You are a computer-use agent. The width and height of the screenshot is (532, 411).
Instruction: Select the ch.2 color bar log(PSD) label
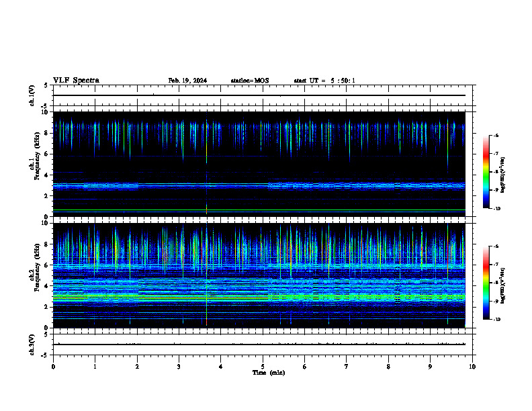coord(503,285)
